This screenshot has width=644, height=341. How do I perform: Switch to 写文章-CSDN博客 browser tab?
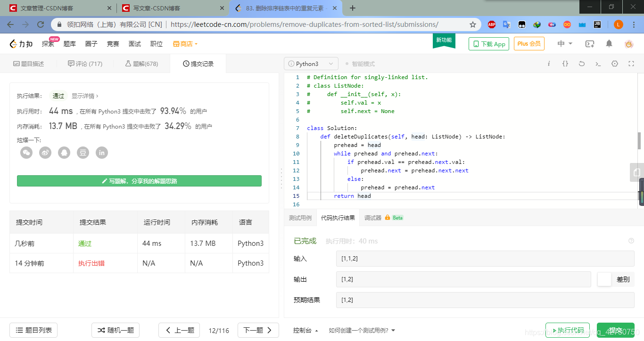pyautogui.click(x=172, y=8)
